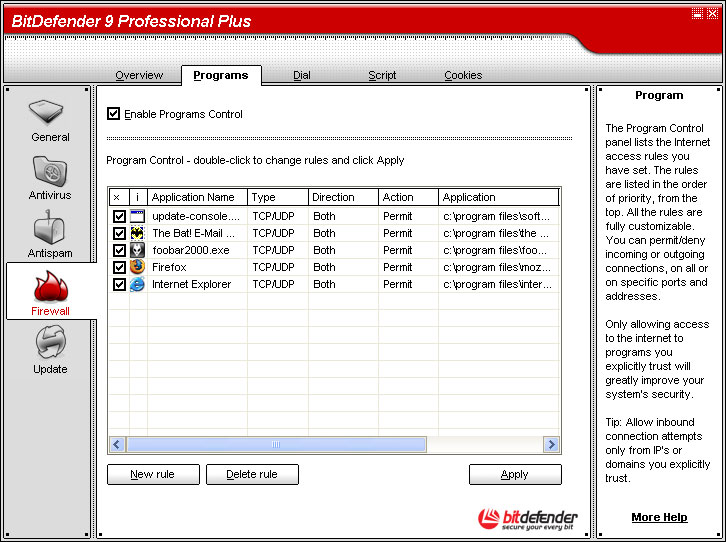Open the Update section icon
Viewport: 726px width, 542px height.
pos(50,343)
